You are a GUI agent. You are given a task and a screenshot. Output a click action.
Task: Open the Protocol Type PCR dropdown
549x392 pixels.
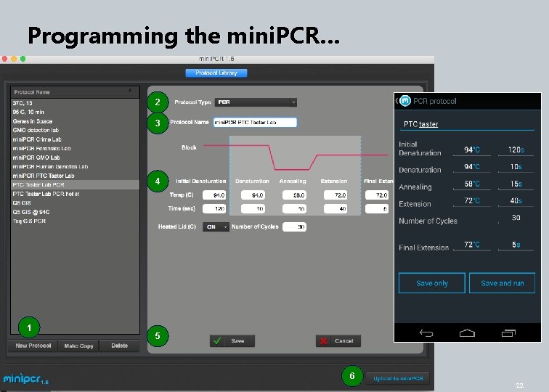(x=256, y=102)
